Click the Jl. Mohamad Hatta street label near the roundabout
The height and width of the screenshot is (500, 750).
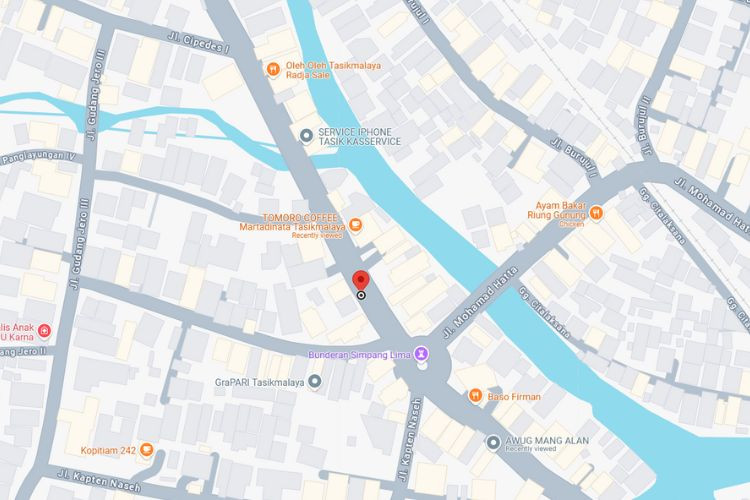(480, 303)
